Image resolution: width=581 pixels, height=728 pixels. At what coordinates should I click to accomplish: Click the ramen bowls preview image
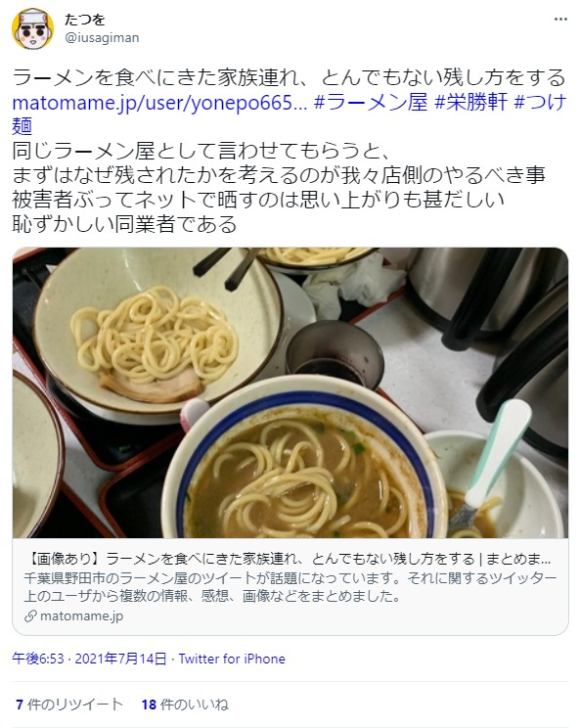tap(290, 392)
